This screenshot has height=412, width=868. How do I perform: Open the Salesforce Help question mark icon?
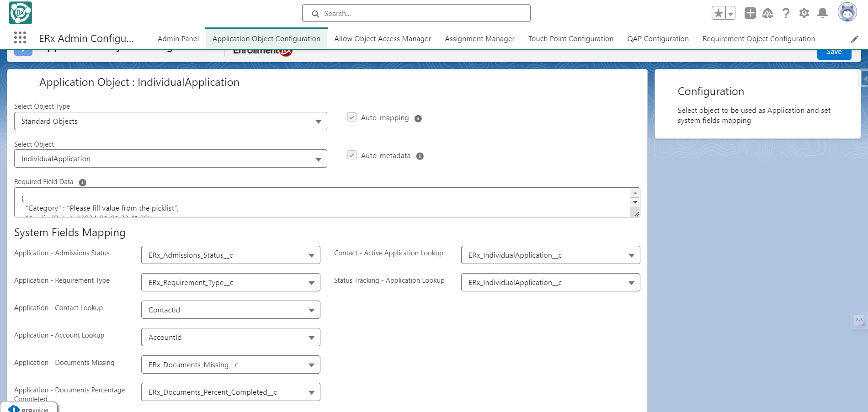(x=786, y=13)
